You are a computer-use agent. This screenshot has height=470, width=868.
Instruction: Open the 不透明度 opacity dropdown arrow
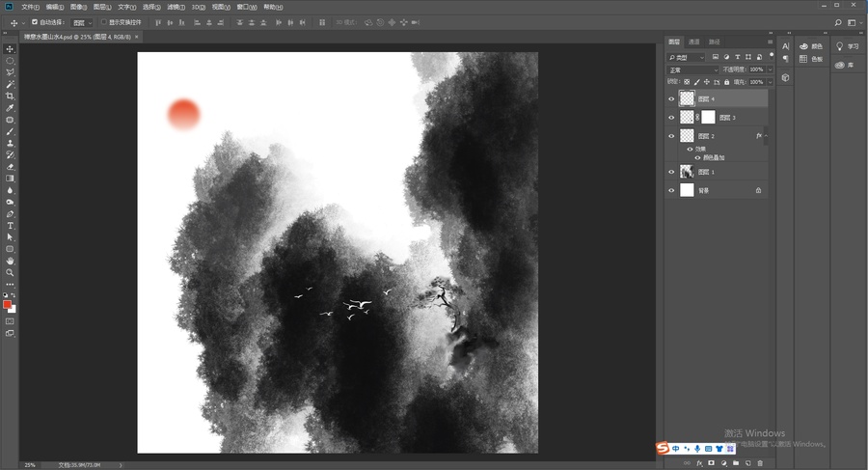pyautogui.click(x=770, y=69)
